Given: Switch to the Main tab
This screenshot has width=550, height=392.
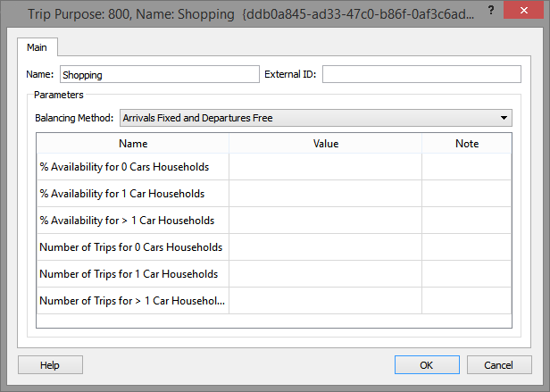Looking at the screenshot, I should click(37, 47).
